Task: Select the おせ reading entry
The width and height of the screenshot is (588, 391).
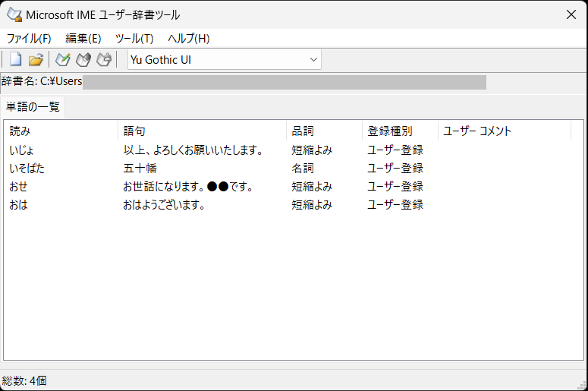Action: [18, 187]
